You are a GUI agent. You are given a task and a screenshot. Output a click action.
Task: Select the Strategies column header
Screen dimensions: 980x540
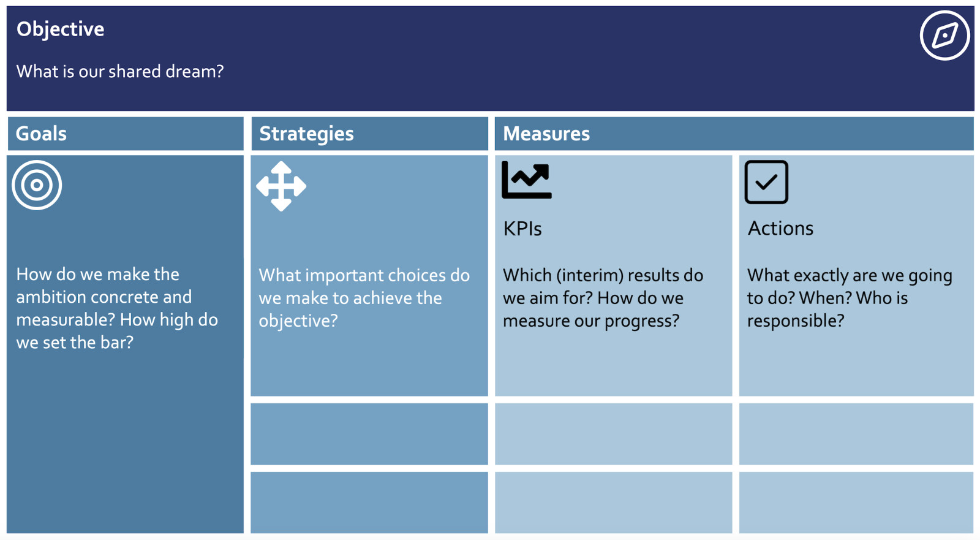tap(369, 134)
